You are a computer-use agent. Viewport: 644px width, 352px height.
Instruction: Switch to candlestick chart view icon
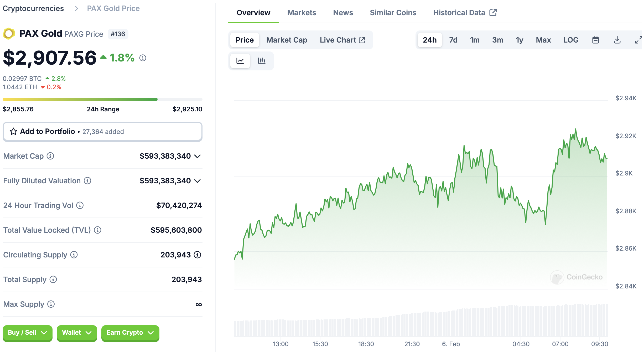pos(262,61)
